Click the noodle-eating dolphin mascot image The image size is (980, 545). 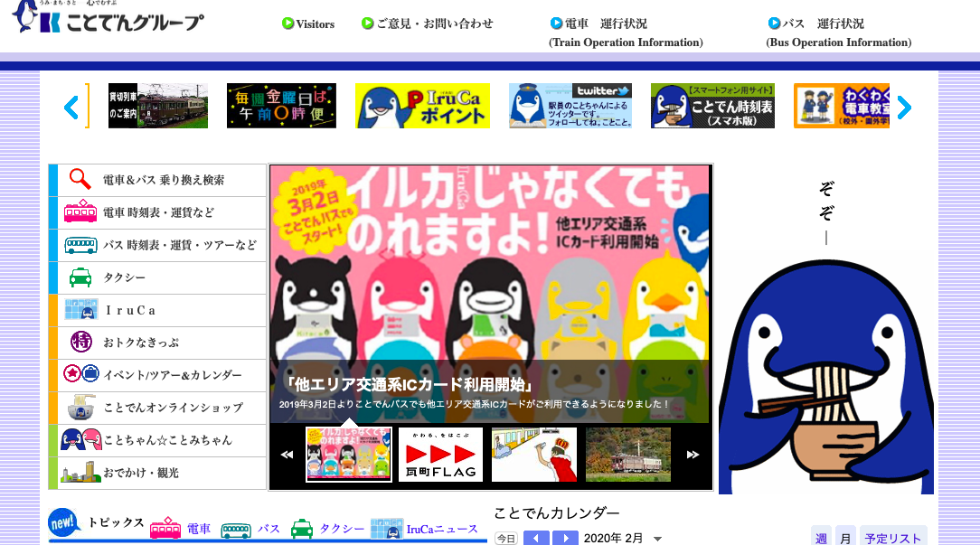(825, 375)
